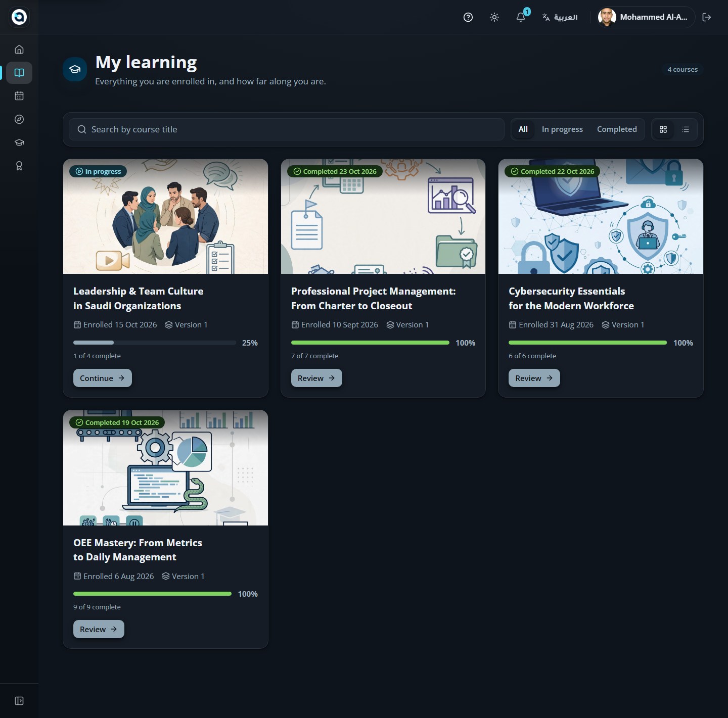This screenshot has width=728, height=718.
Task: Open the notifications bell
Action: (x=521, y=17)
